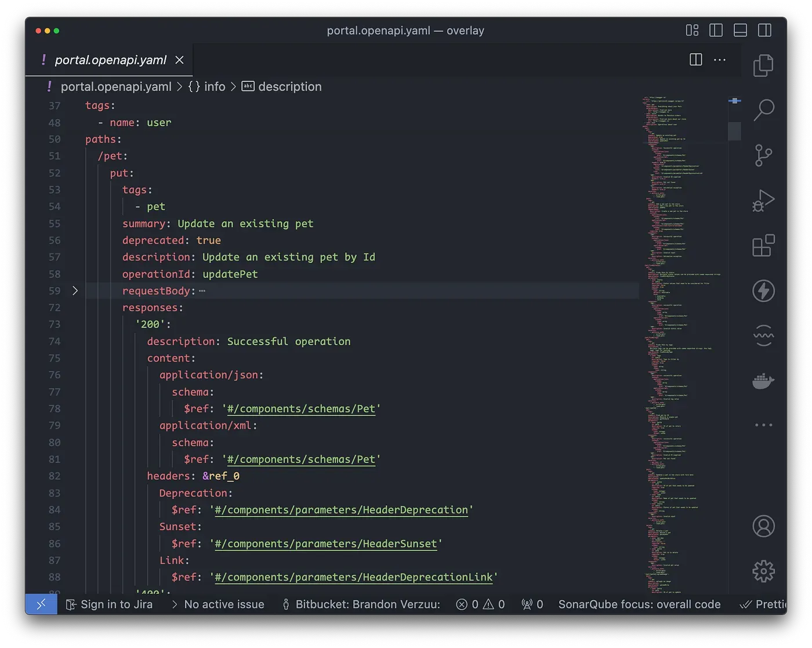Toggle the primary sidebar visibility
This screenshot has height=648, width=812.
point(716,30)
